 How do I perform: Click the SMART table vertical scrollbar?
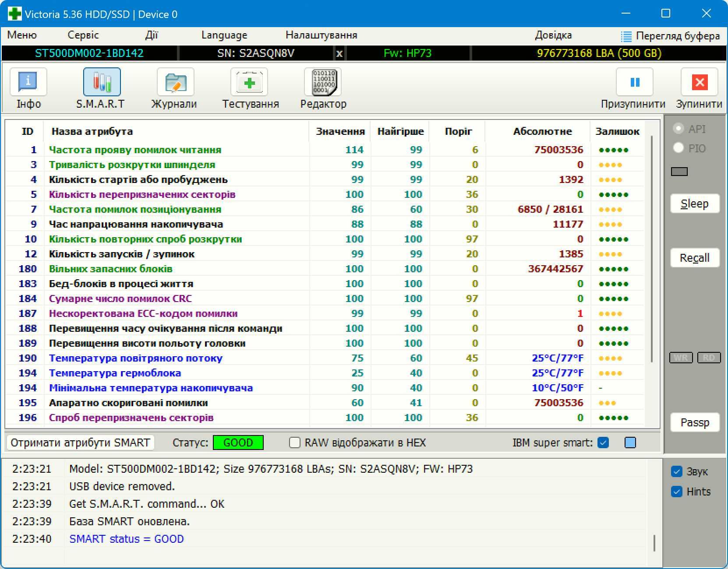(x=652, y=249)
